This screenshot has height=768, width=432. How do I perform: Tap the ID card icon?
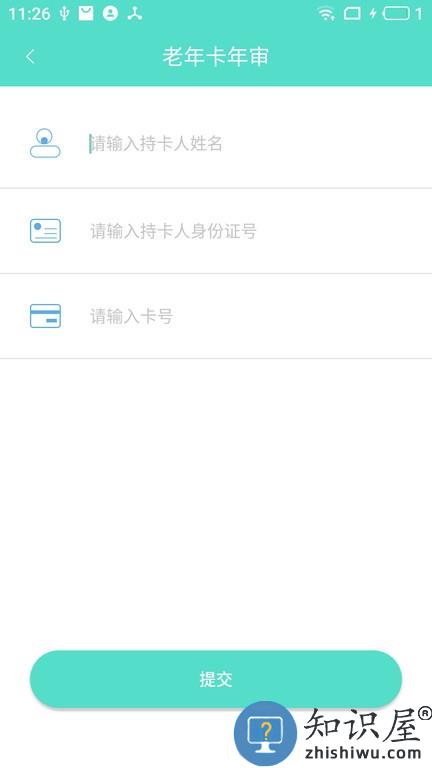pyautogui.click(x=46, y=231)
